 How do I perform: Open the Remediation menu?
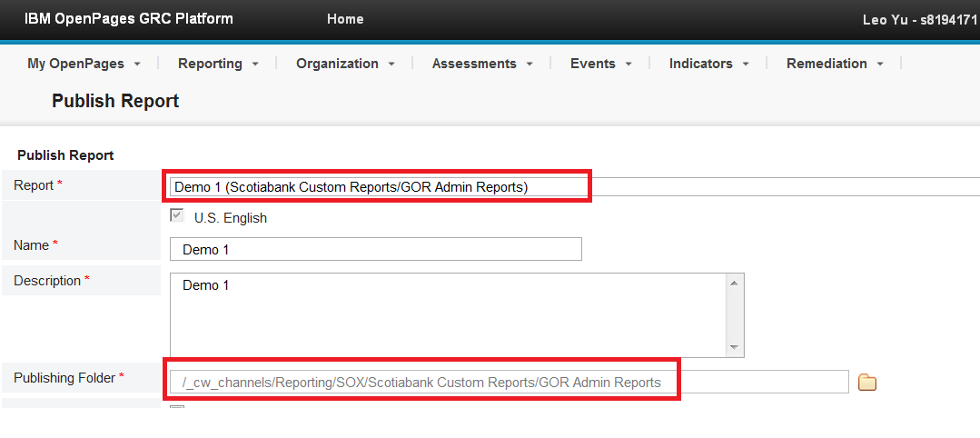click(x=827, y=64)
